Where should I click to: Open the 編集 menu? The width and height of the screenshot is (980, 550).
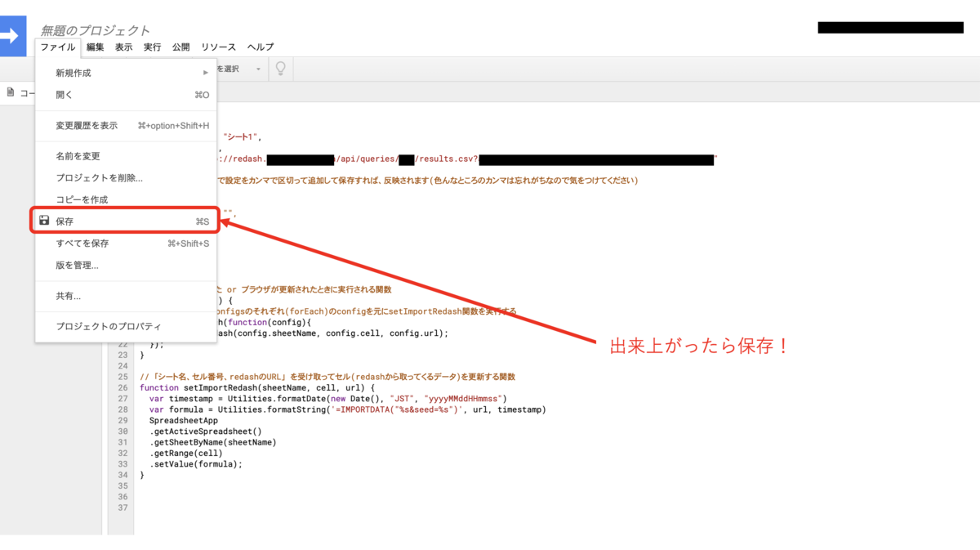95,47
